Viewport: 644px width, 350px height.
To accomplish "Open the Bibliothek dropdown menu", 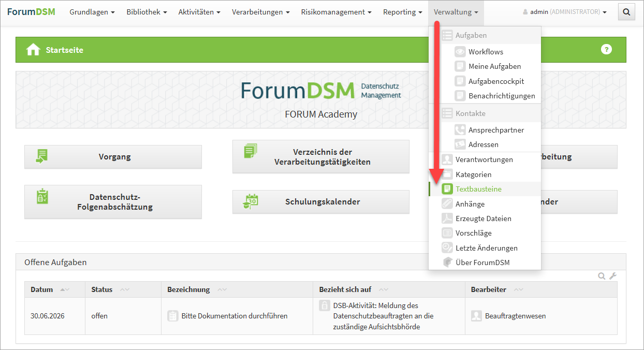I will pos(147,12).
